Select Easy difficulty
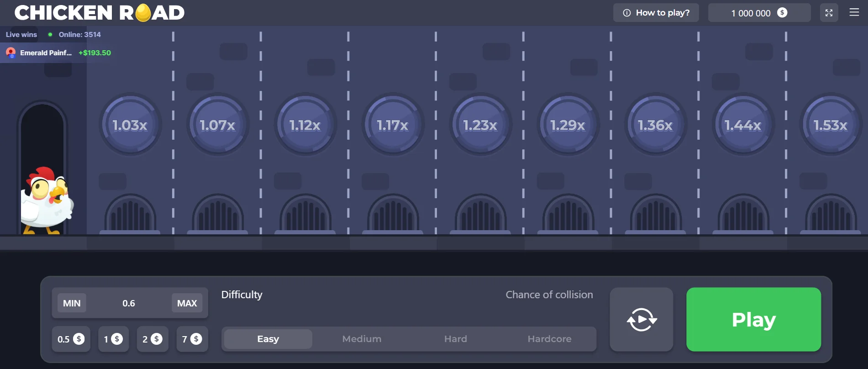Screen dimensions: 868x369 pyautogui.click(x=268, y=339)
